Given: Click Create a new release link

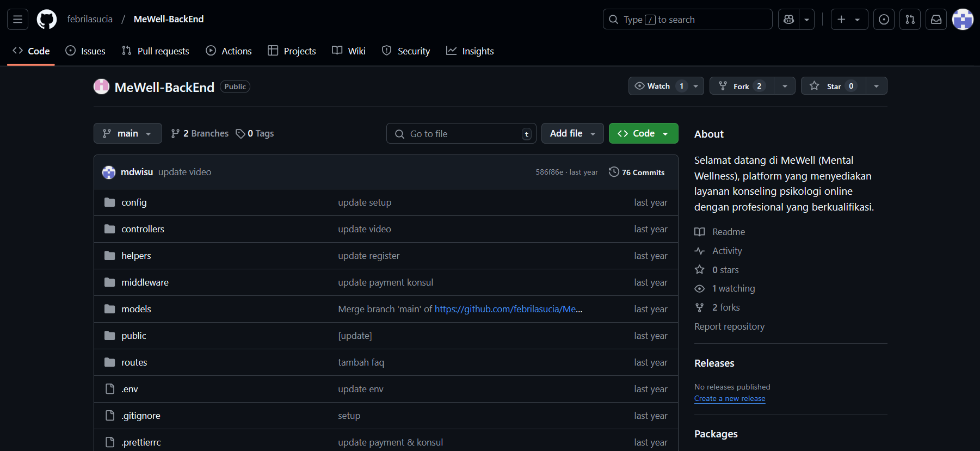Looking at the screenshot, I should click(730, 398).
